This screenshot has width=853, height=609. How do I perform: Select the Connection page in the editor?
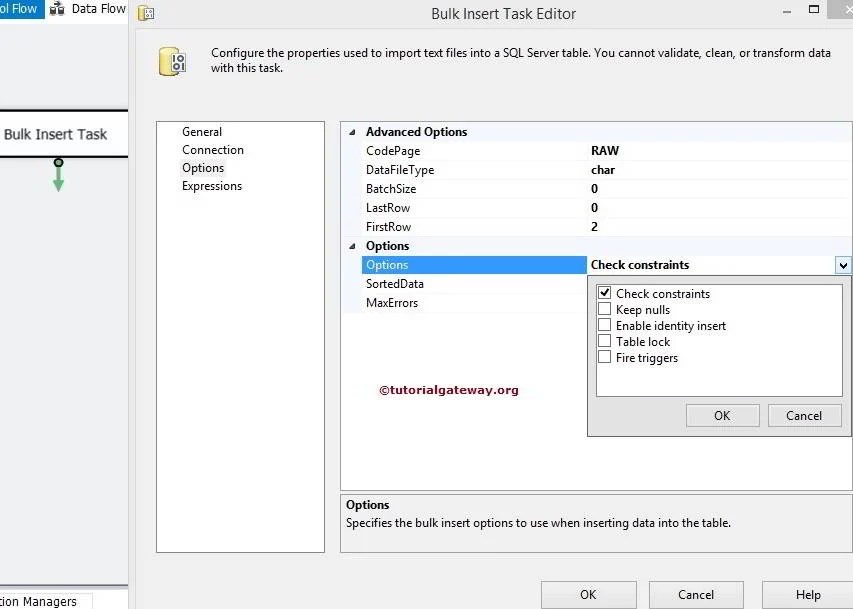pos(212,149)
